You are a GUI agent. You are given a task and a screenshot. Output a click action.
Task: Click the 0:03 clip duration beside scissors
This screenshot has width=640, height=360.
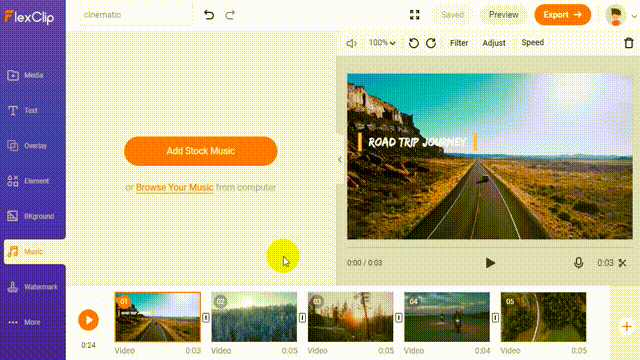tap(605, 263)
